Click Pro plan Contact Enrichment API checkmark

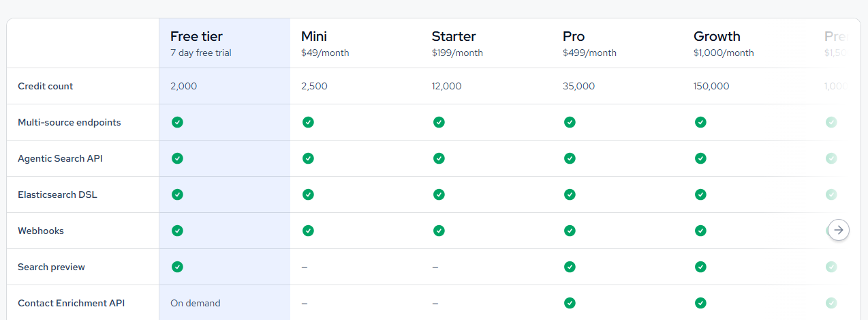570,303
